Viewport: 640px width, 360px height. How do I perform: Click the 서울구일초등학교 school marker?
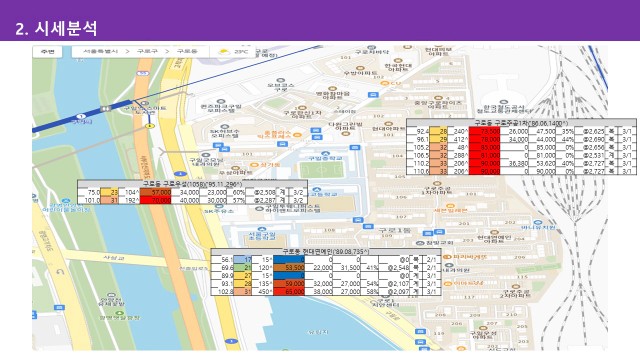click(x=262, y=230)
